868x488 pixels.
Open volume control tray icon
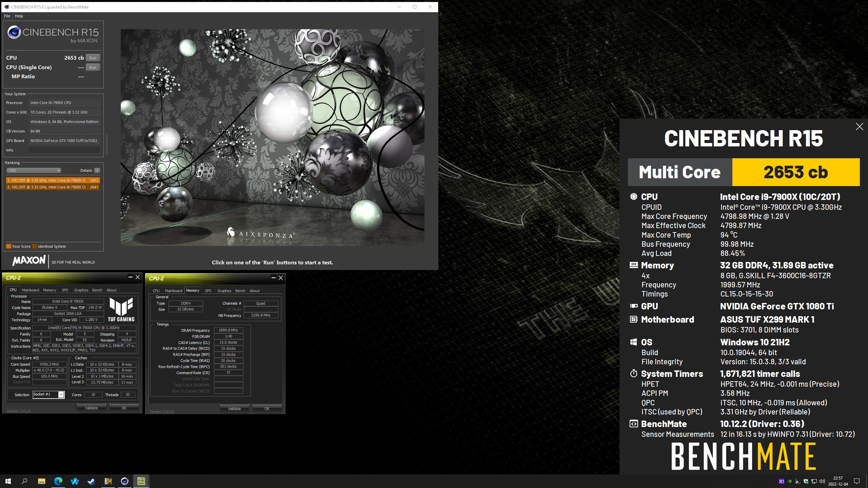(822, 481)
